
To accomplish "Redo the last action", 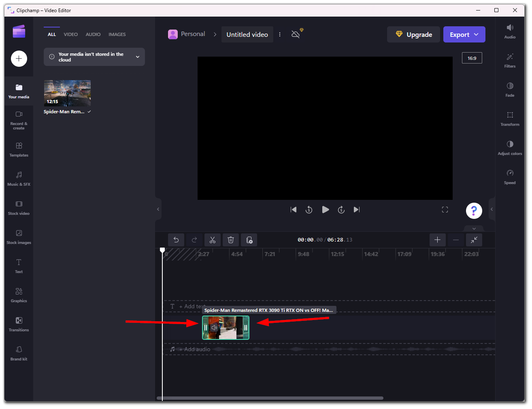I will tap(194, 240).
